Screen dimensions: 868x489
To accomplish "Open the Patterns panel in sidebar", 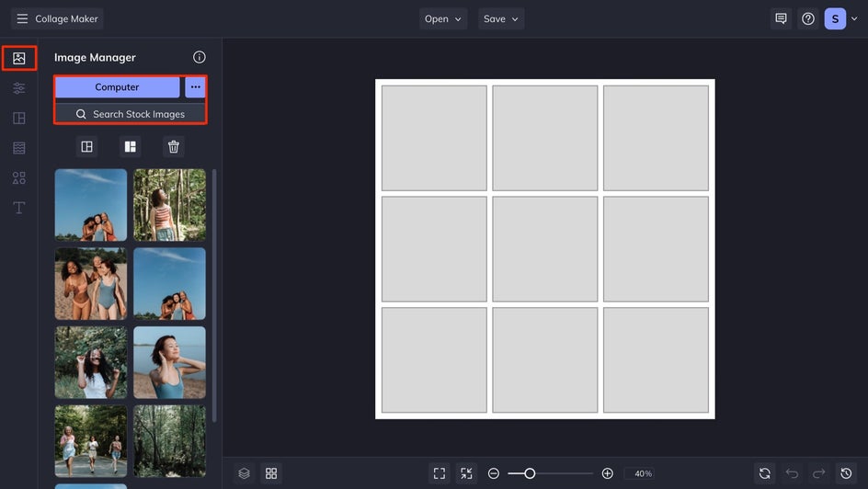I will point(18,148).
